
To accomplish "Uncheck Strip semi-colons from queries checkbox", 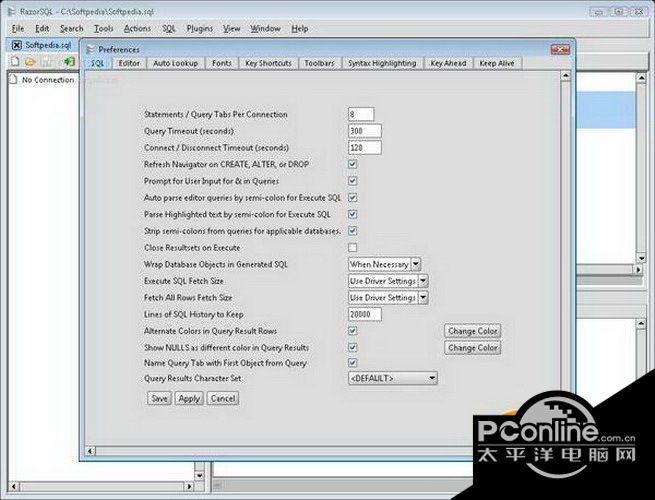I will tap(353, 231).
